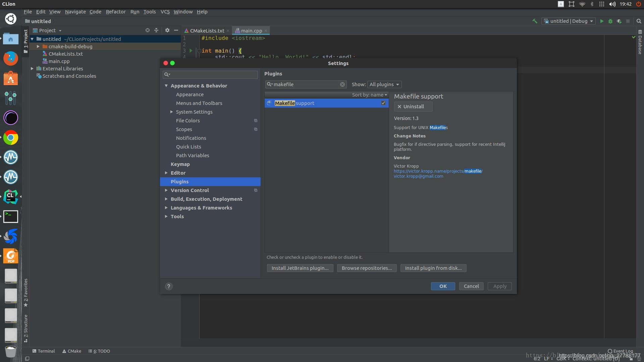The image size is (644, 362).
Task: Clear the makefile plugin search field
Action: tap(342, 84)
